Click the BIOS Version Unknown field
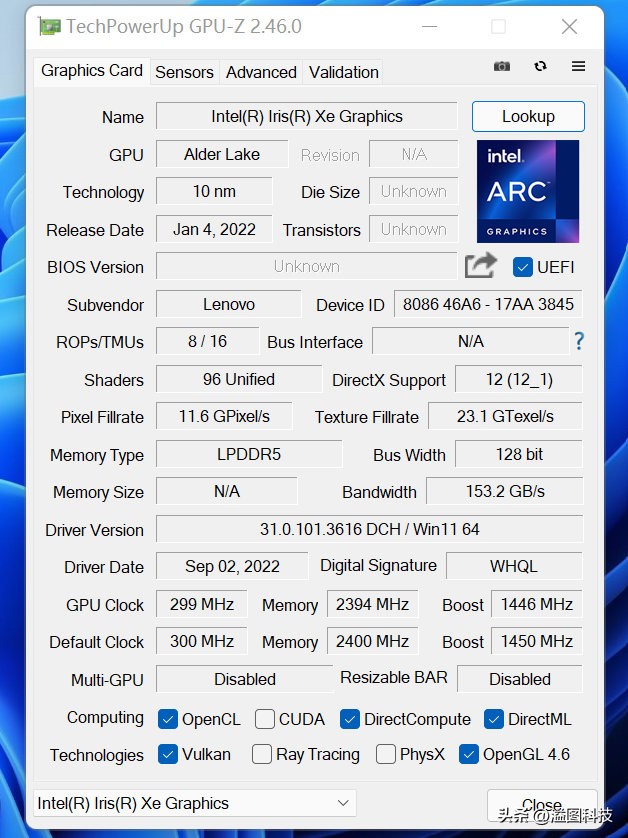The height and width of the screenshot is (838, 628). [306, 266]
